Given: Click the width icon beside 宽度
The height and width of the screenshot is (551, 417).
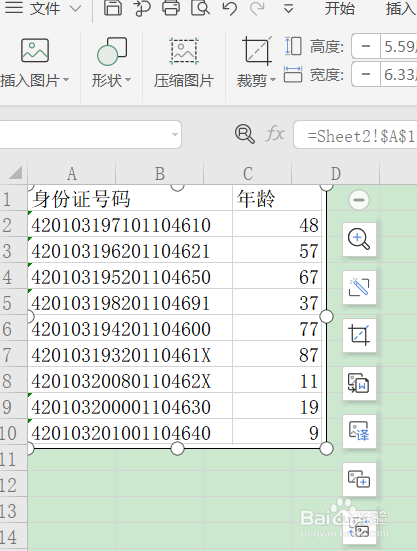Looking at the screenshot, I should [x=293, y=74].
